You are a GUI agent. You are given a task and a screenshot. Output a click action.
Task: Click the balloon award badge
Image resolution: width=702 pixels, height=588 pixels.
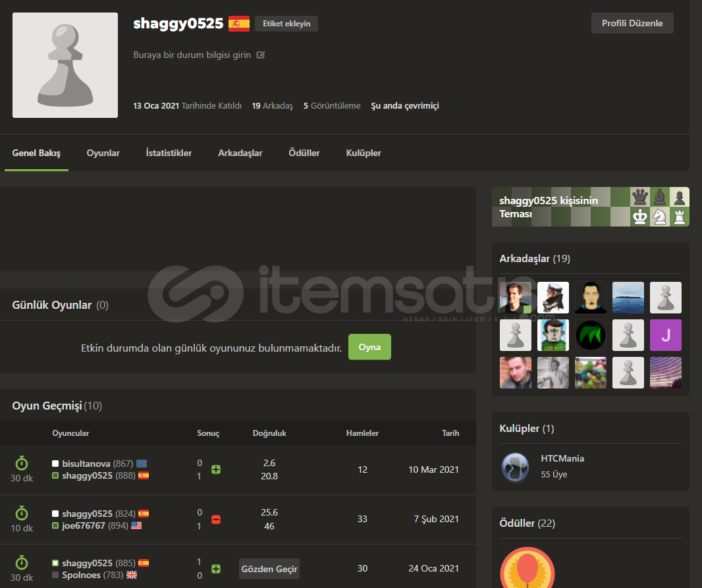click(527, 568)
